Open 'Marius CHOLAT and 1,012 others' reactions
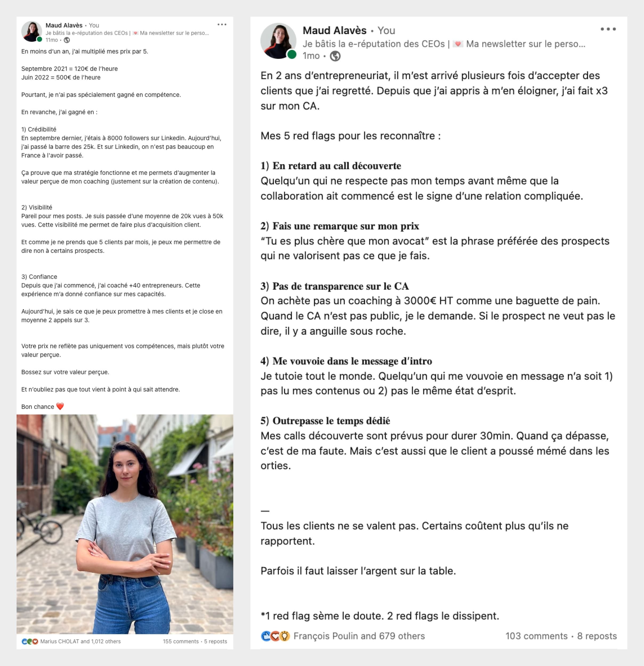The image size is (644, 666). tap(80, 641)
